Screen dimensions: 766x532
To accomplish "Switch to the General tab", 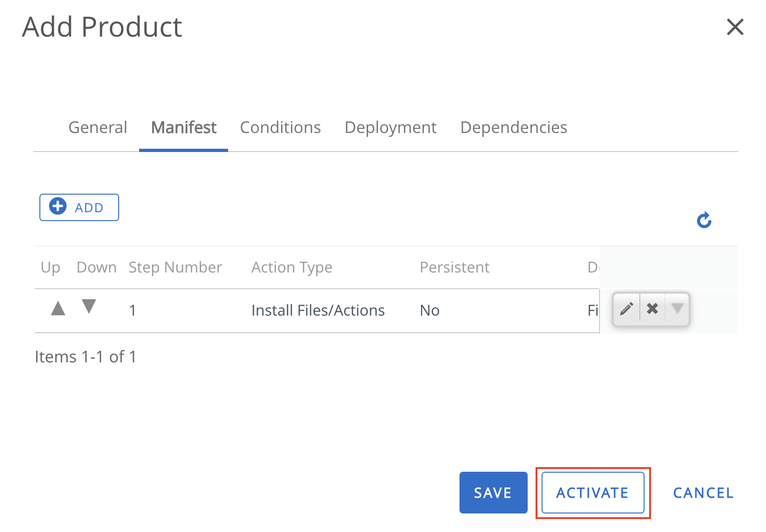I will [97, 127].
